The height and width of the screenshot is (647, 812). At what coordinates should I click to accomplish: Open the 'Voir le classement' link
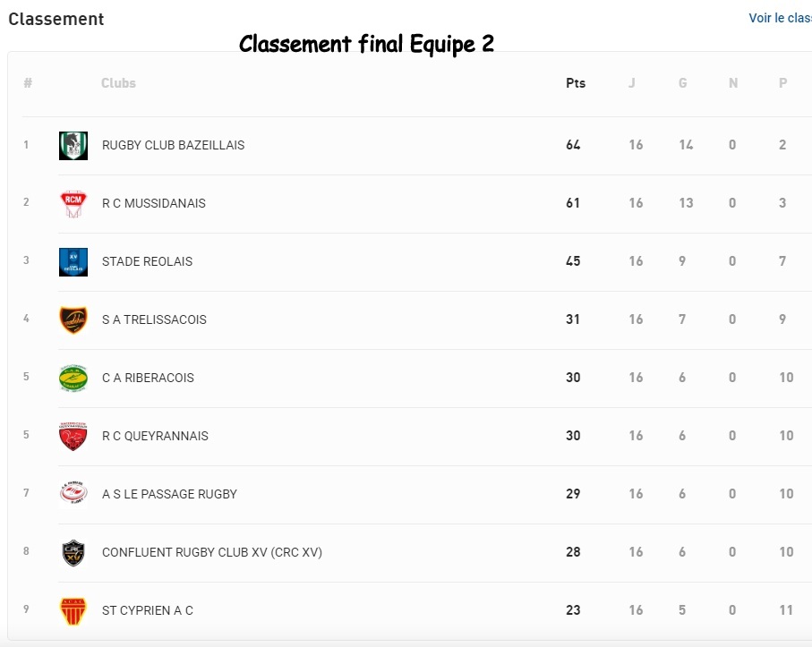[x=780, y=18]
